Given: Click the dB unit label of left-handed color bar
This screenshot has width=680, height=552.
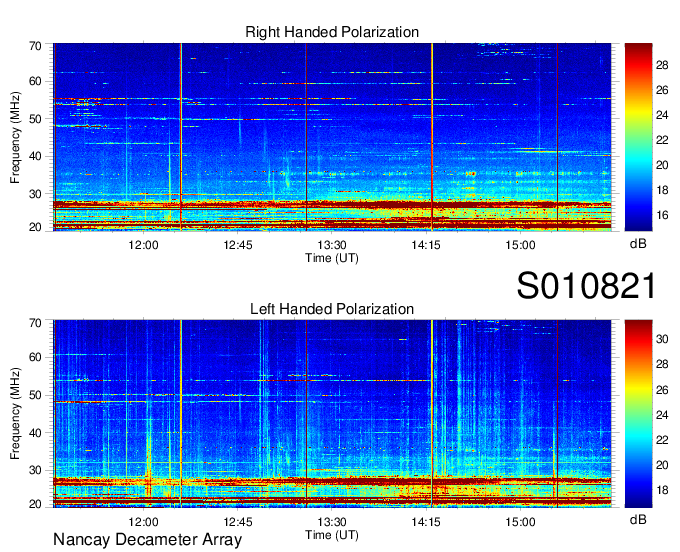Looking at the screenshot, I should pyautogui.click(x=638, y=519).
